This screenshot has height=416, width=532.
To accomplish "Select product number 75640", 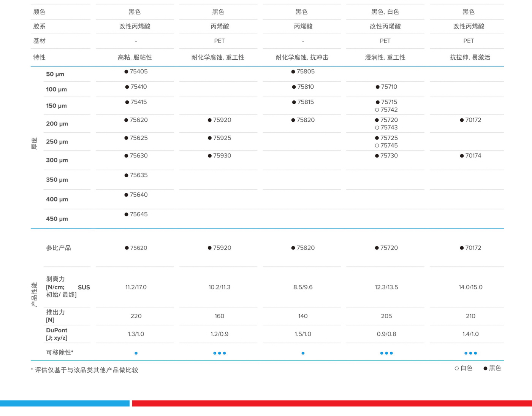I will pos(136,195).
